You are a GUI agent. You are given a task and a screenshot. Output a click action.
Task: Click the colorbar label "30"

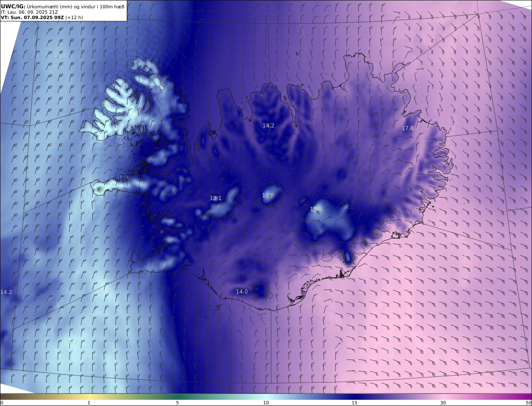(x=443, y=403)
